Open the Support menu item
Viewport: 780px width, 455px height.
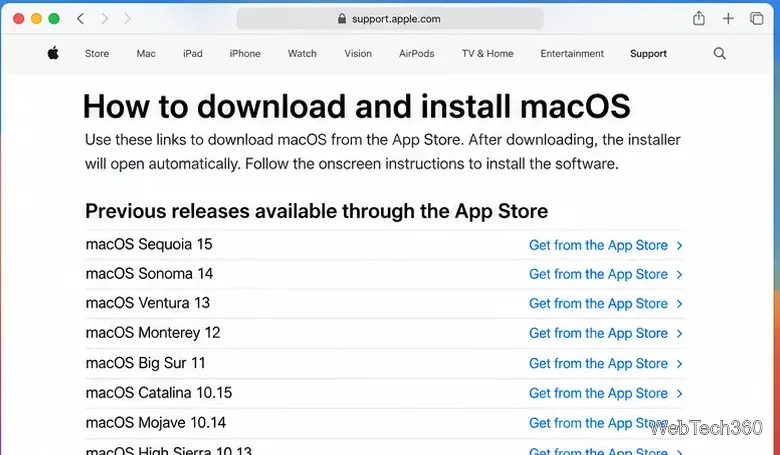coord(648,53)
